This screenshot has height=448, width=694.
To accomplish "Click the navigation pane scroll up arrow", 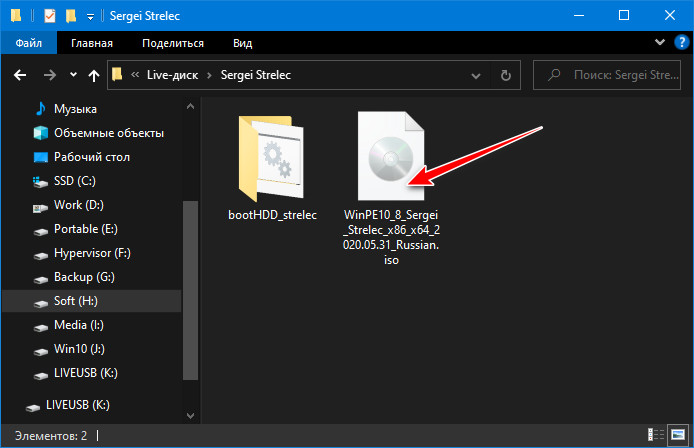I will click(x=190, y=106).
